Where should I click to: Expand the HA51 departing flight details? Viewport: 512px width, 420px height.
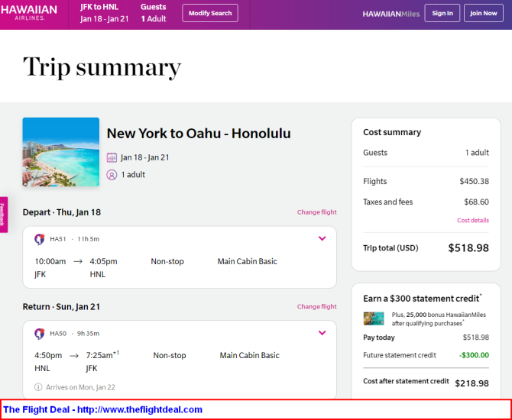click(322, 239)
